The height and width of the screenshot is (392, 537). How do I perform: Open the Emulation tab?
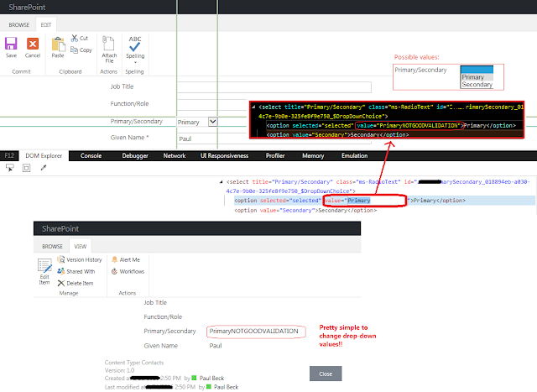[x=354, y=155]
